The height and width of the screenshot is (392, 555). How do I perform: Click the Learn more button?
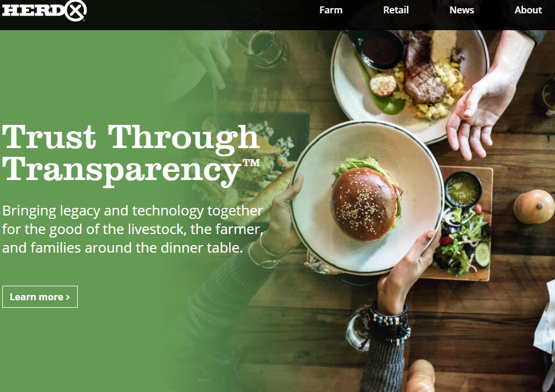click(x=40, y=297)
